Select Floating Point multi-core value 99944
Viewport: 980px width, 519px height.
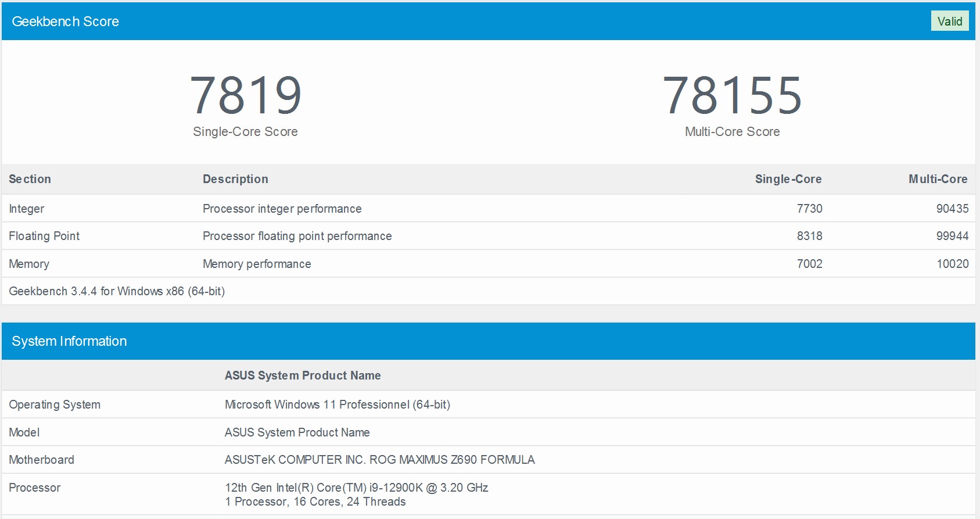[x=952, y=236]
